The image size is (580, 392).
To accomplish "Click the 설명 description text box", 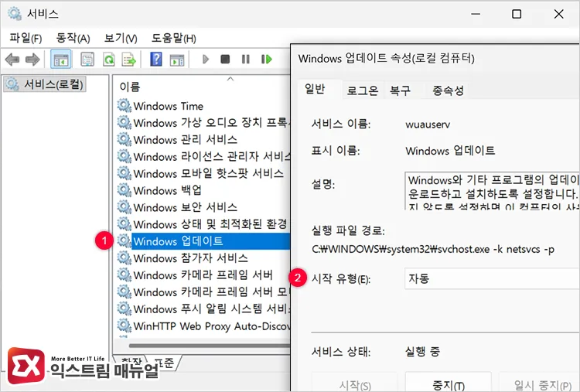I will point(493,191).
